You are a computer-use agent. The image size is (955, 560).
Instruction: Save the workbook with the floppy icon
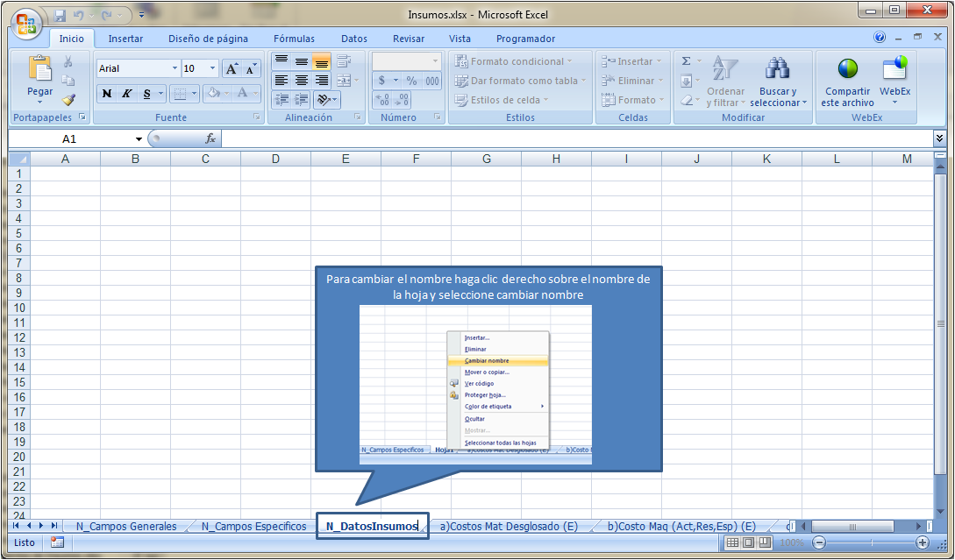coord(60,15)
